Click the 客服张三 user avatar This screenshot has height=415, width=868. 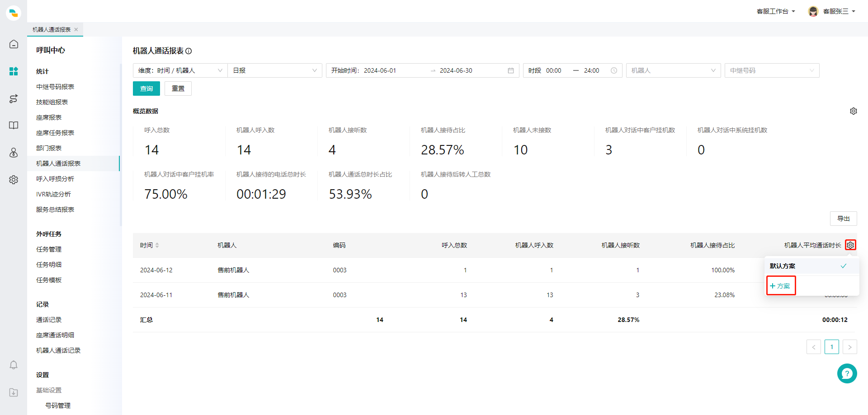click(x=813, y=11)
